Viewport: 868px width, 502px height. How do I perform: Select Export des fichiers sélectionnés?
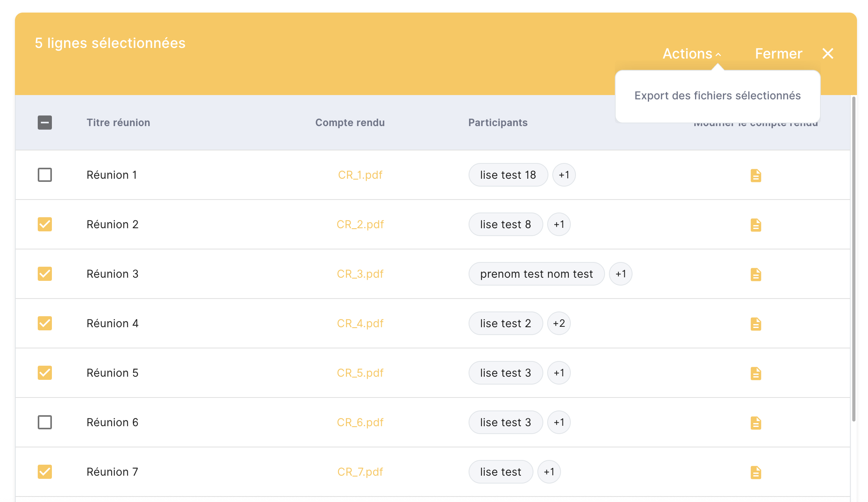[717, 96]
